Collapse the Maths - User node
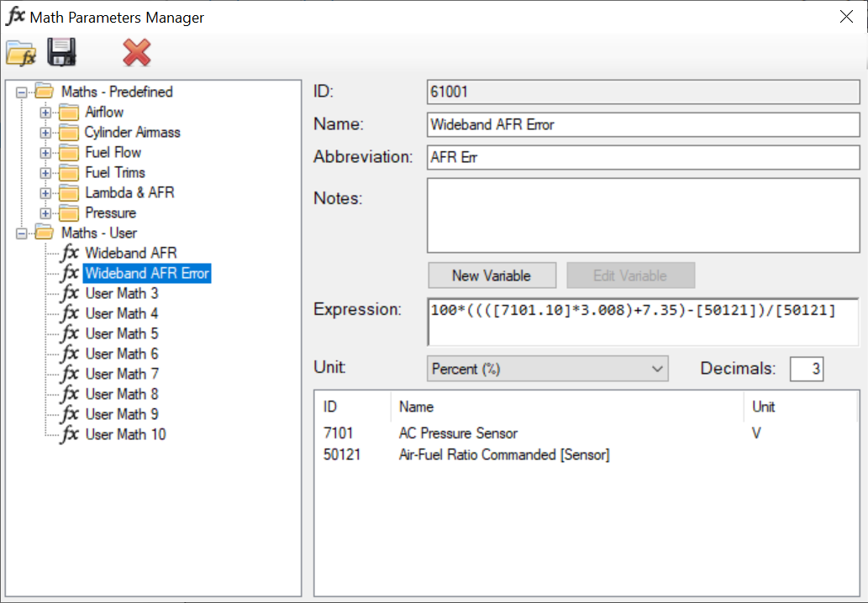The height and width of the screenshot is (603, 868). click(x=22, y=233)
